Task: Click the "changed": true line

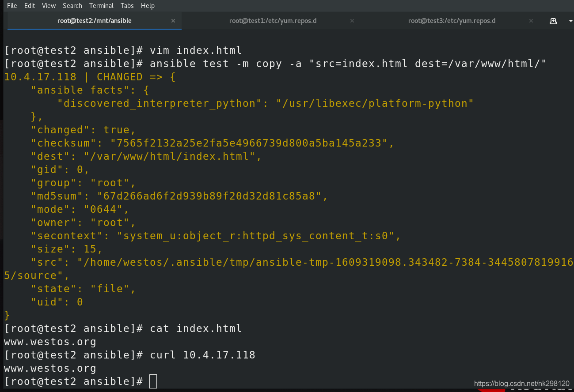Action: click(x=83, y=130)
